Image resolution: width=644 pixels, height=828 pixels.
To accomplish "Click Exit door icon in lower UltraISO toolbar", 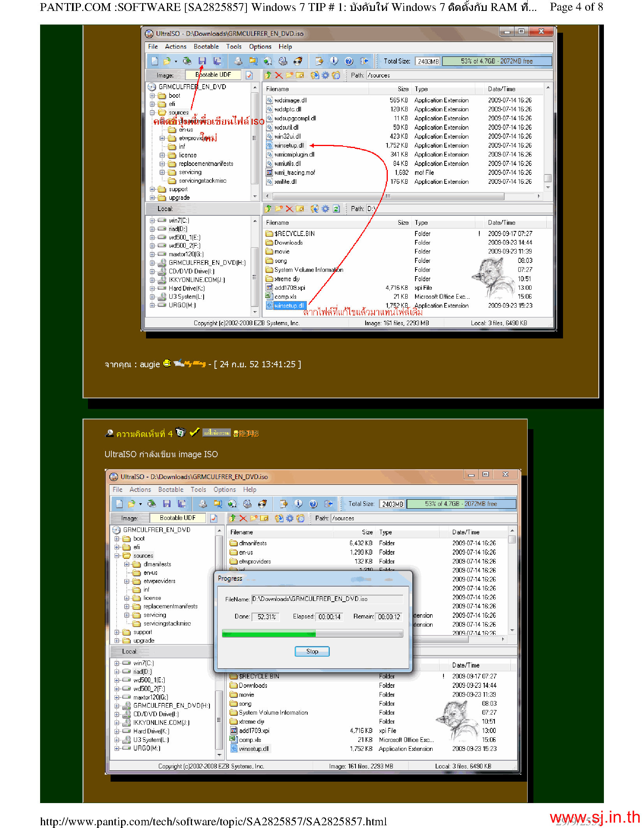I will tap(329, 504).
